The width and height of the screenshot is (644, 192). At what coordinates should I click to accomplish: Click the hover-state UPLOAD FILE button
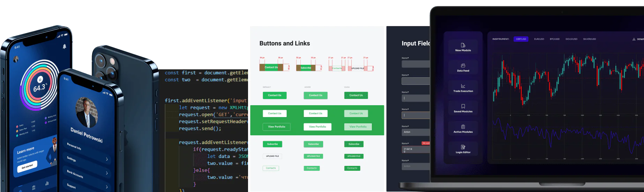click(313, 156)
